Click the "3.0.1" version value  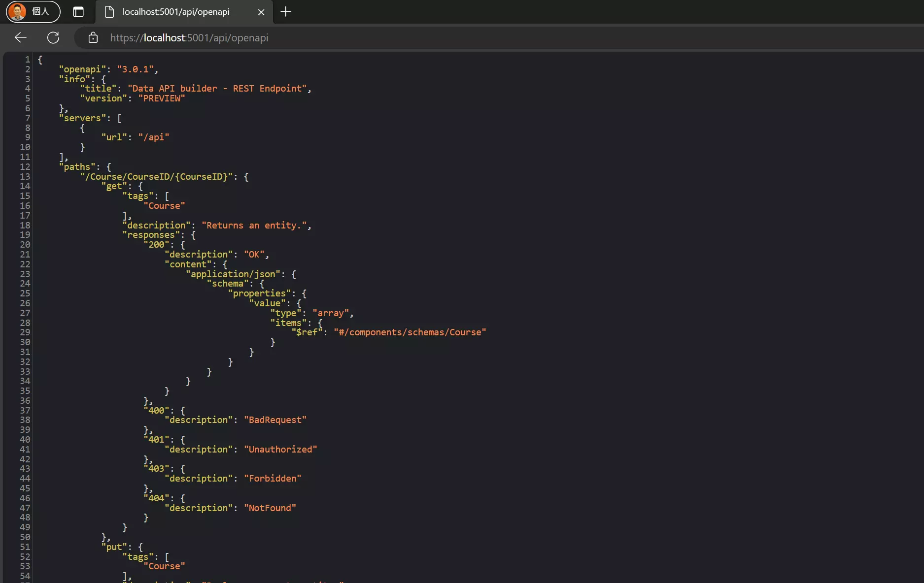click(x=135, y=69)
